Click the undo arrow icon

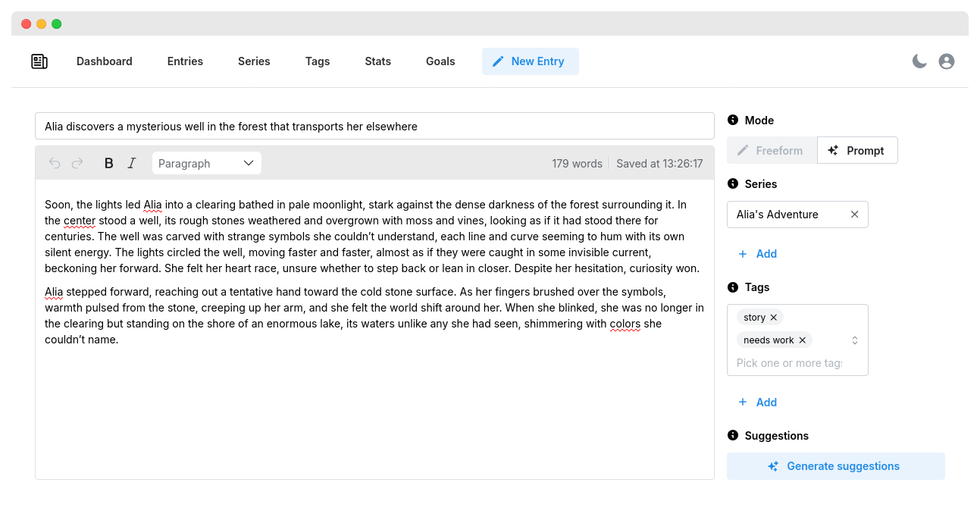click(x=55, y=163)
